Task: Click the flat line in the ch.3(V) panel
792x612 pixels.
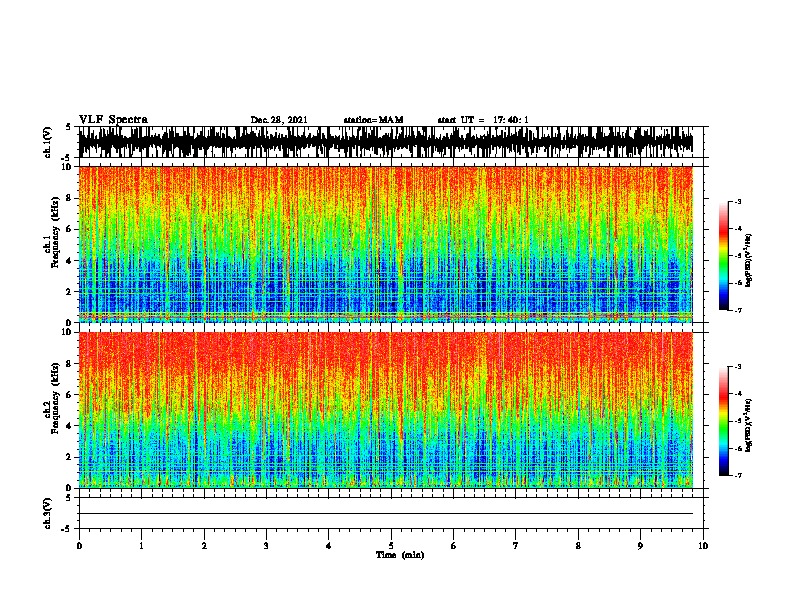Action: click(x=386, y=514)
